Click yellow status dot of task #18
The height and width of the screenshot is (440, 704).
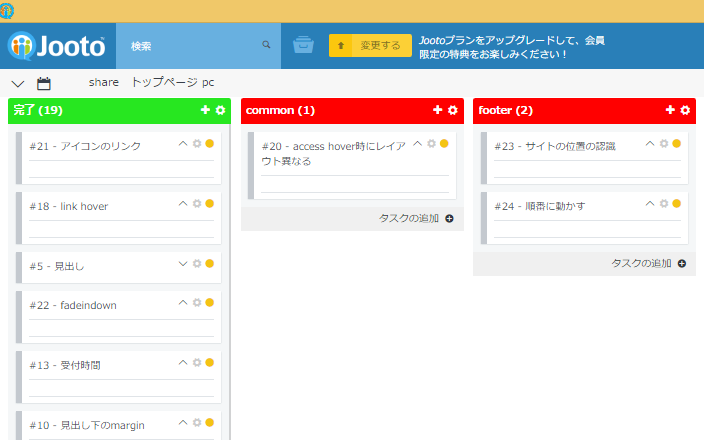(210, 204)
